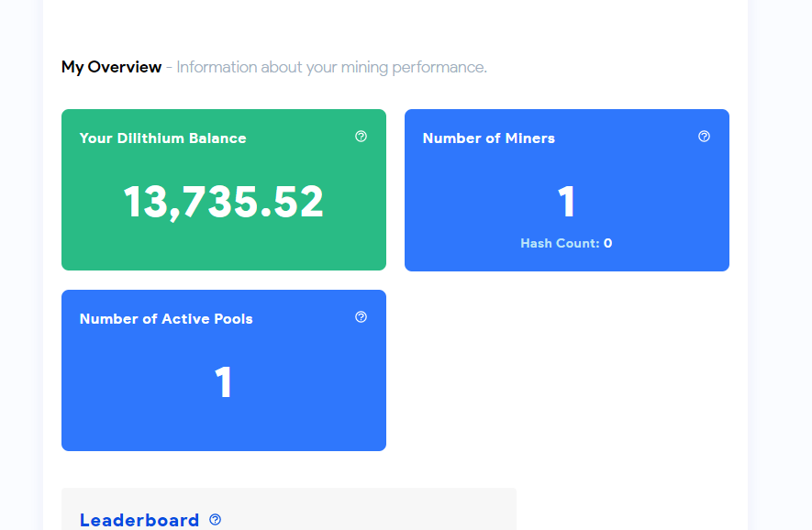Click the Hash Count: 0 label
The width and height of the screenshot is (812, 530).
pos(566,243)
